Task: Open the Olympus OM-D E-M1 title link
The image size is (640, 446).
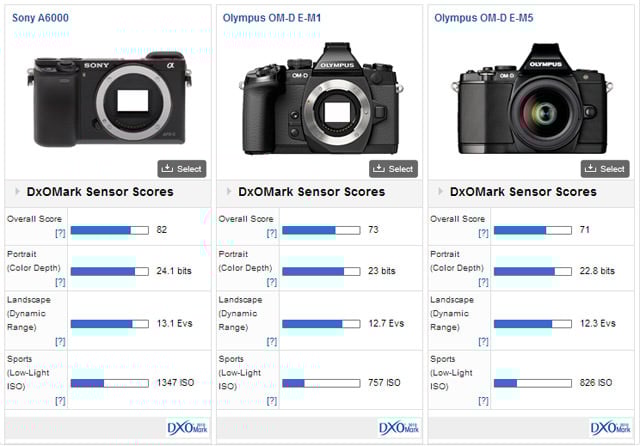Action: tap(272, 18)
